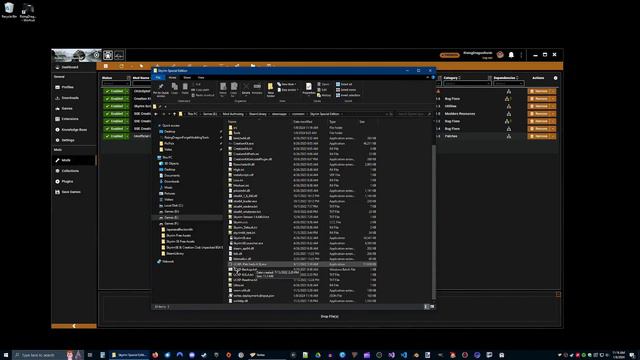The image size is (640, 360).
Task: Click steamapps in Explorer address breadcrumb
Action: pos(280,114)
